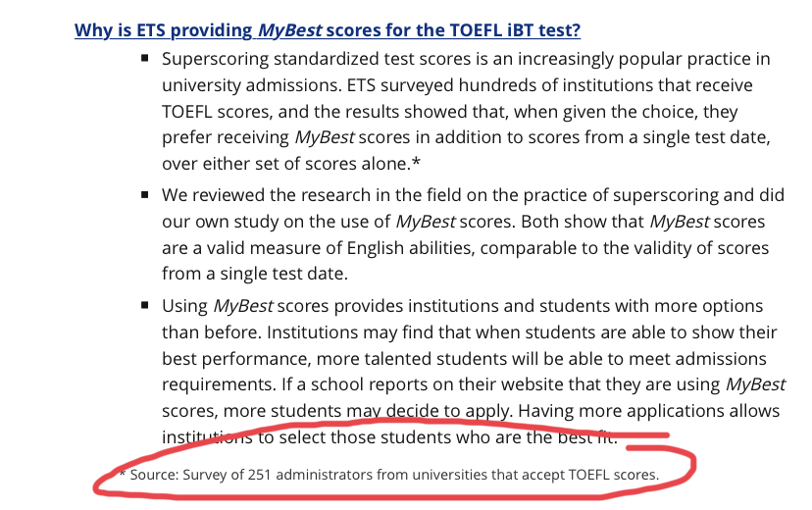Screen dimensions: 812x510
Task: Click italic MyBest after the word "Using"
Action: 243,306
